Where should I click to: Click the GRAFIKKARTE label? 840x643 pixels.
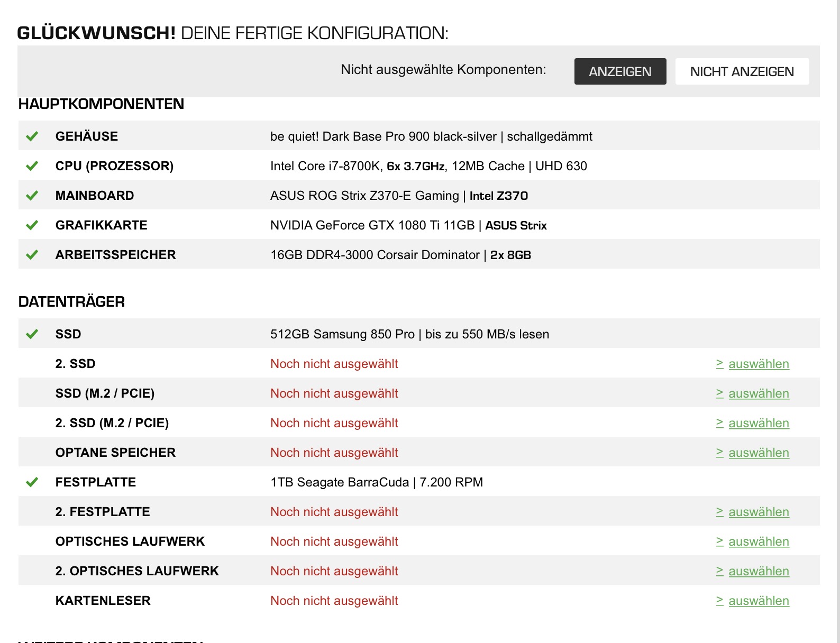click(x=102, y=225)
